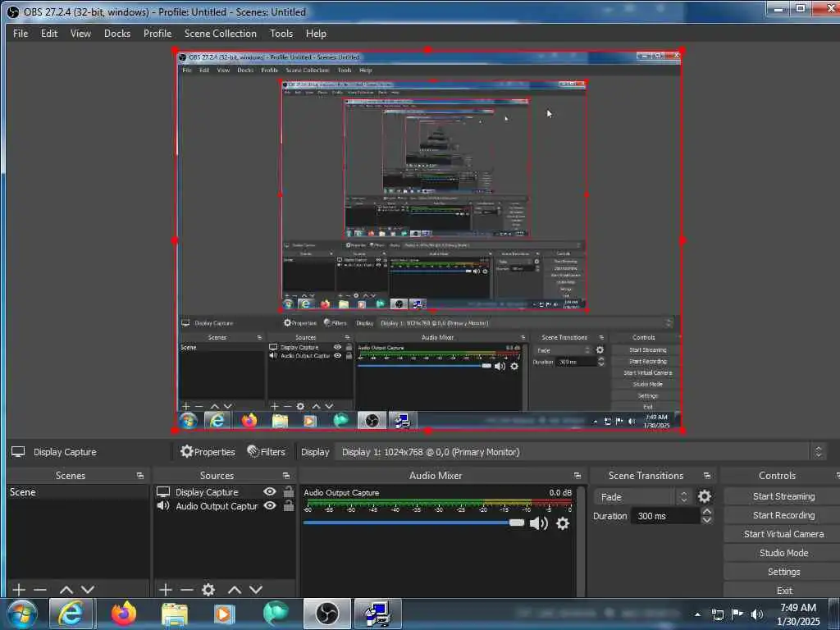Viewport: 840px width, 630px height.
Task: Add a new source with plus icon
Action: (166, 590)
